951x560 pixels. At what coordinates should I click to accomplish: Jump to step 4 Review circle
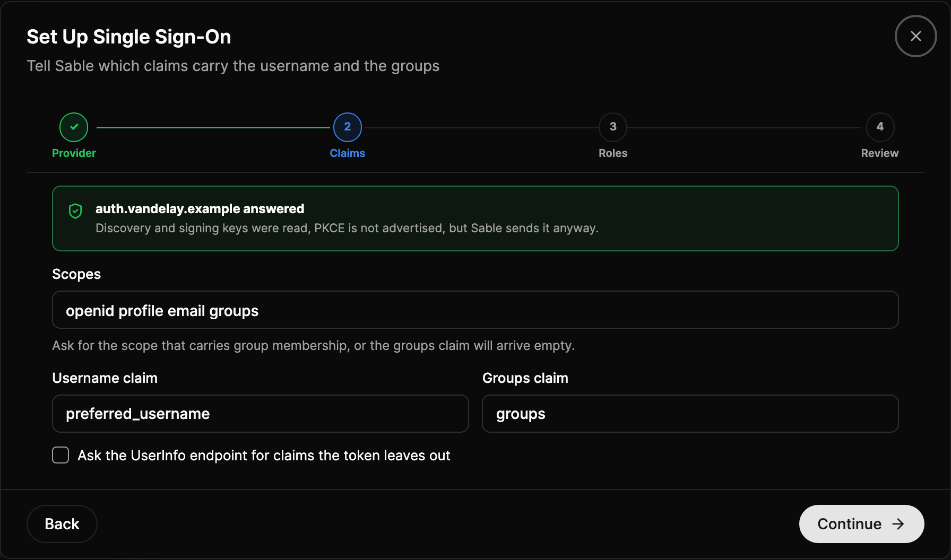(x=880, y=127)
